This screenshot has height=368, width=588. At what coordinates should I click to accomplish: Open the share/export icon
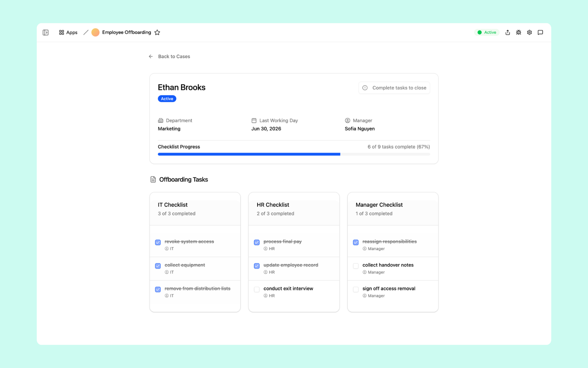508,32
